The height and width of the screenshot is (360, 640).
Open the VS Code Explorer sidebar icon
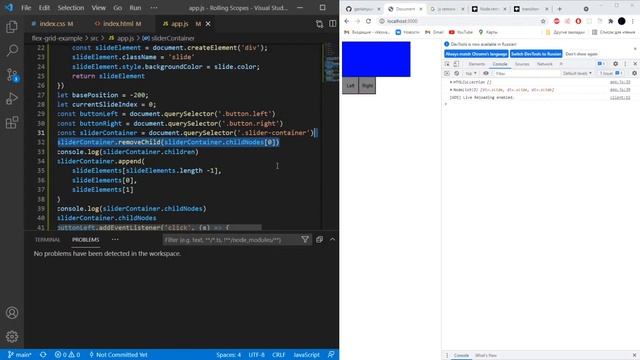pos(12,27)
